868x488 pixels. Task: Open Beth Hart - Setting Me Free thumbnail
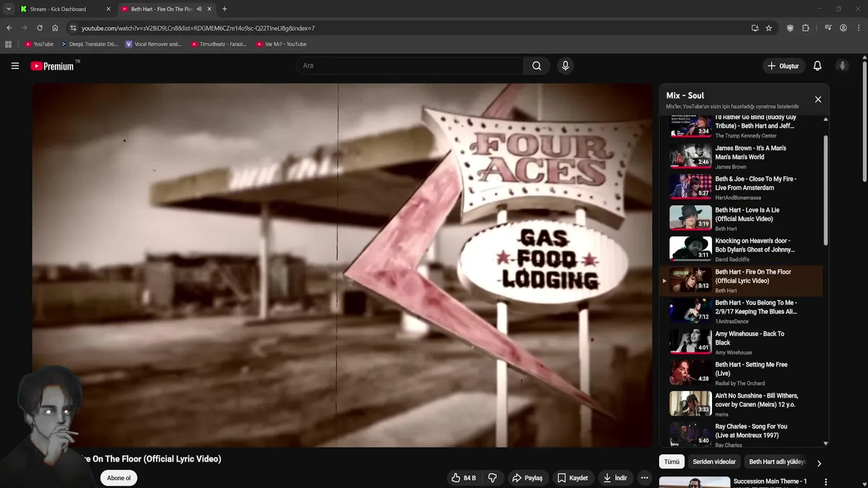(x=690, y=373)
